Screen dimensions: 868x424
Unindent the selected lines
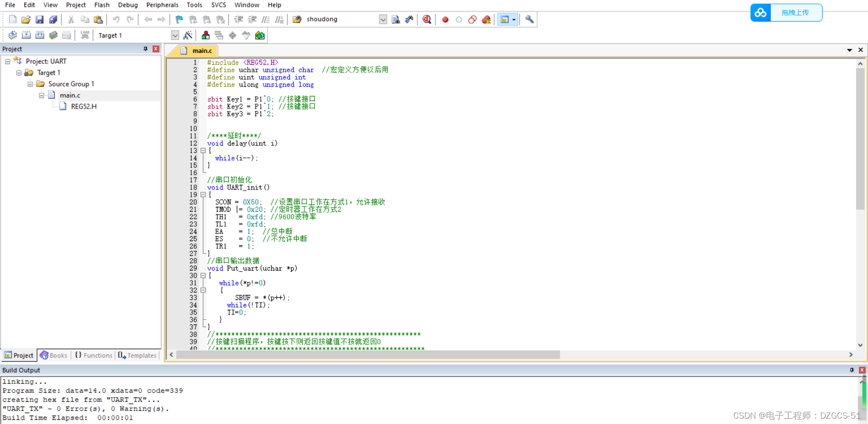252,19
